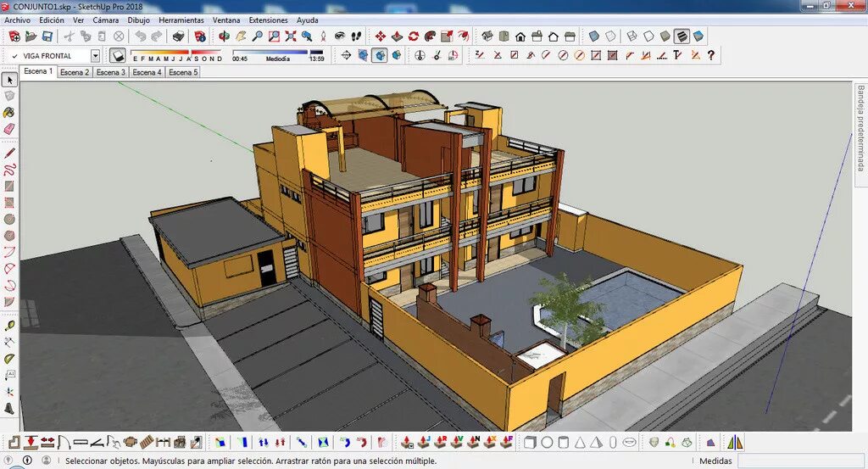Activate the Walk footprints tool
Screen dimensions: 868x469
[357, 36]
